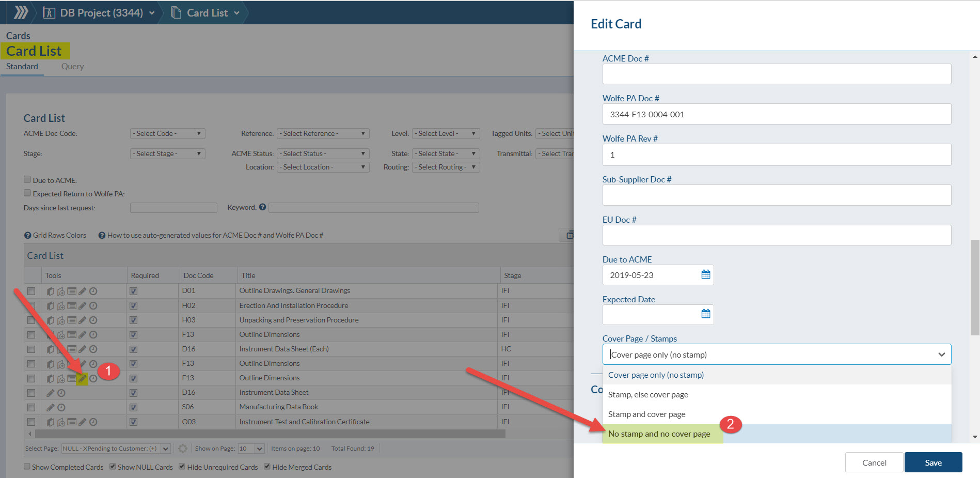980x478 pixels.
Task: Edit the H03 card with pencil icon
Action: click(x=83, y=320)
